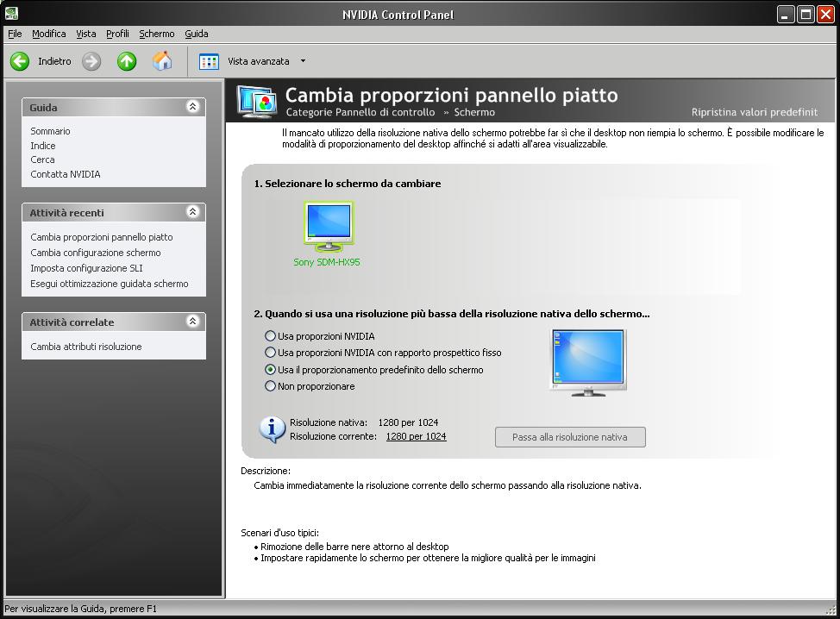The width and height of the screenshot is (840, 619).
Task: Go to the Home house icon
Action: click(x=162, y=61)
